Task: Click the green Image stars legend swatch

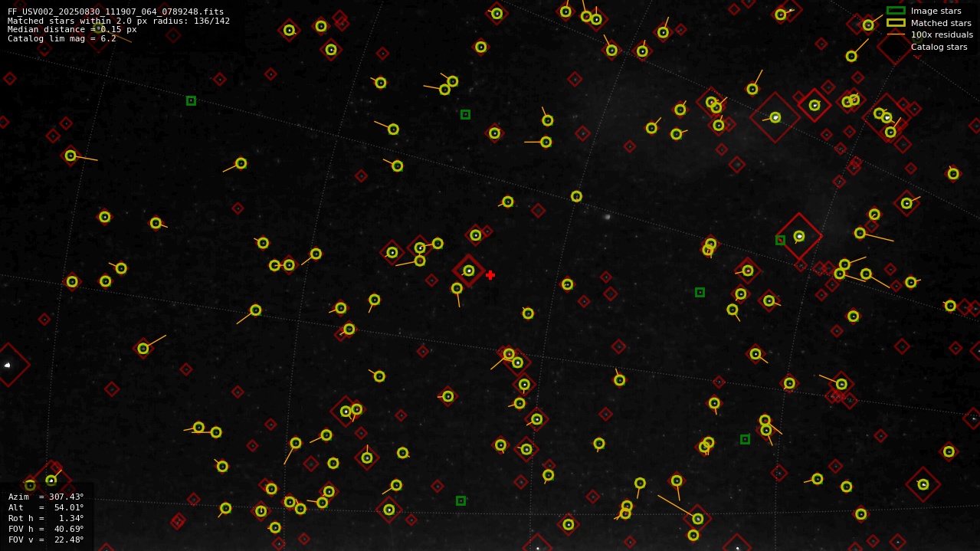Action: pos(896,11)
